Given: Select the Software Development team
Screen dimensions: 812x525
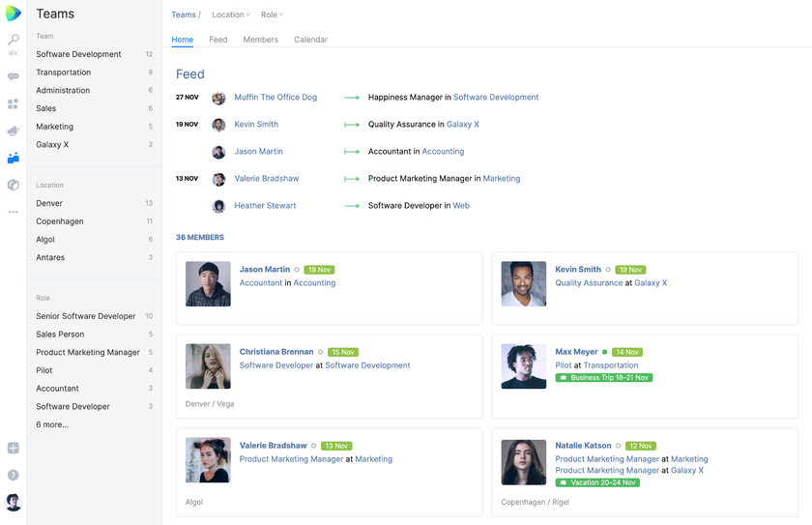Looking at the screenshot, I should [x=78, y=54].
